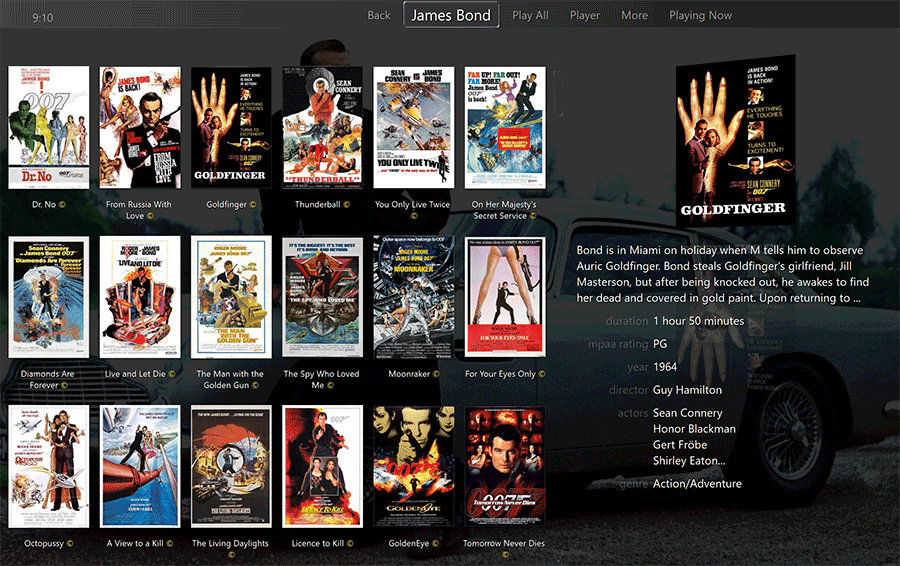
Task: Select the Thunderball poster
Action: 323,127
